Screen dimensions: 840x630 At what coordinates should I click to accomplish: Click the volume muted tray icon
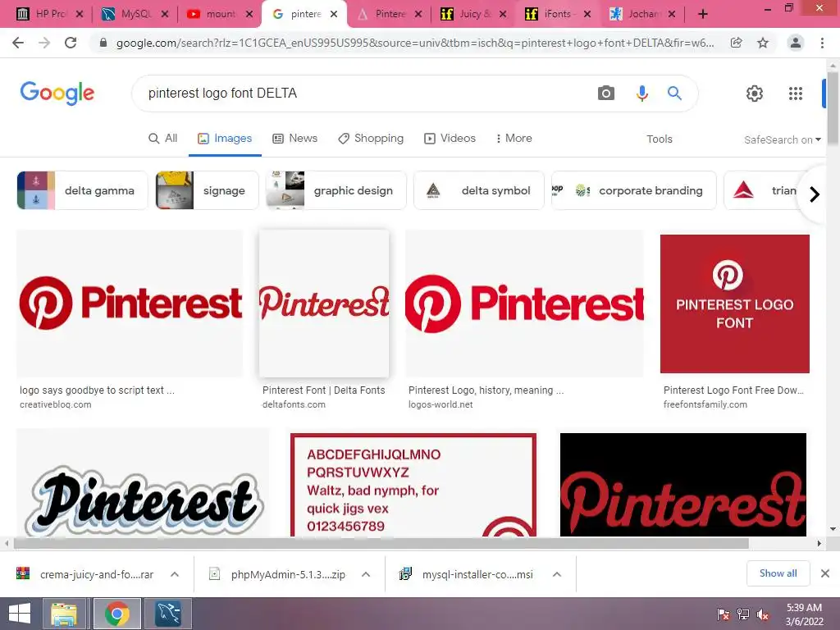pos(763,614)
